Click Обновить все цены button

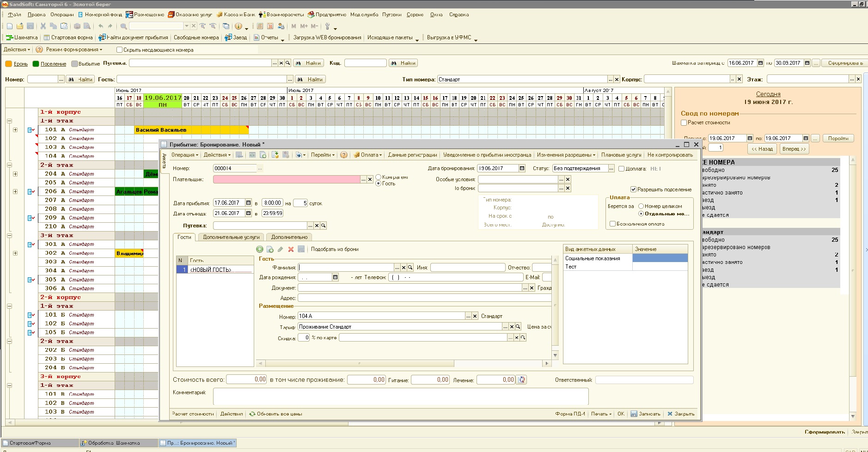coord(275,414)
